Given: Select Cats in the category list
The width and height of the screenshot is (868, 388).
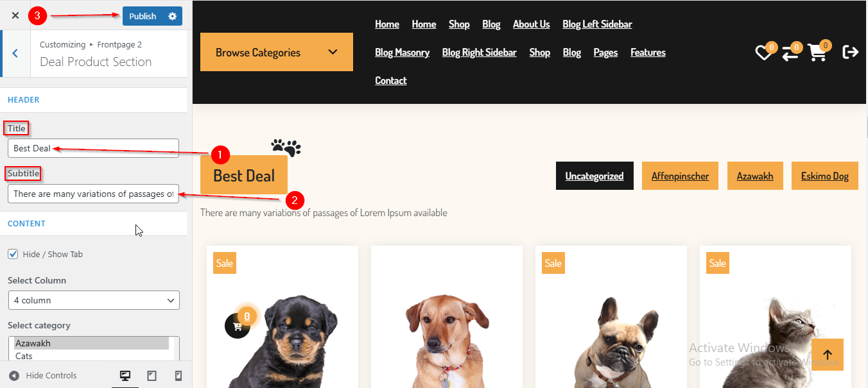Looking at the screenshot, I should (24, 356).
